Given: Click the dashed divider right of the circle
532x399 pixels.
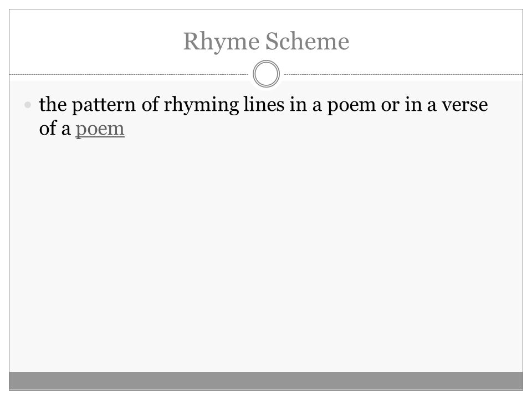Looking at the screenshot, I should [x=403, y=74].
